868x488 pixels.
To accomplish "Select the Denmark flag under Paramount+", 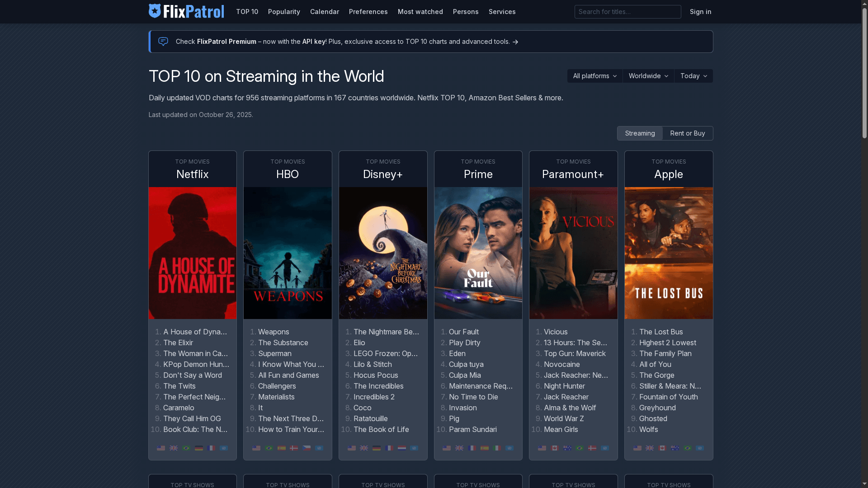I will click(592, 448).
